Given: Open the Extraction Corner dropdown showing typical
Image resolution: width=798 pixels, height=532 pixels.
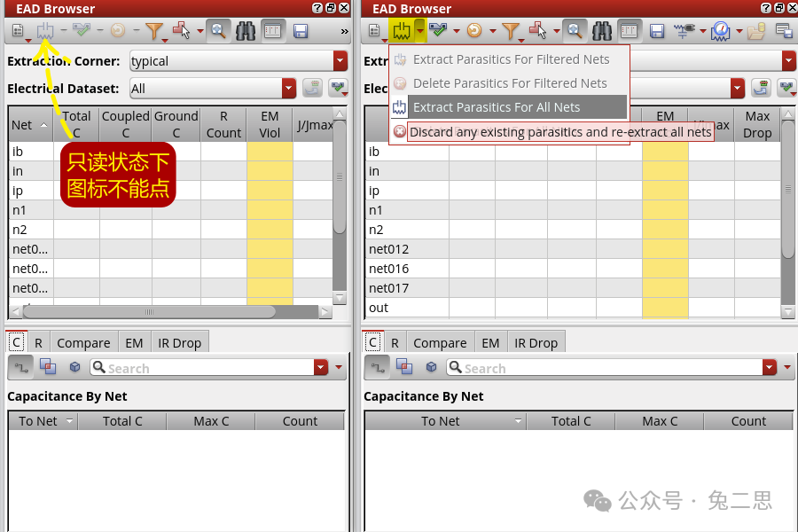Looking at the screenshot, I should [238, 61].
